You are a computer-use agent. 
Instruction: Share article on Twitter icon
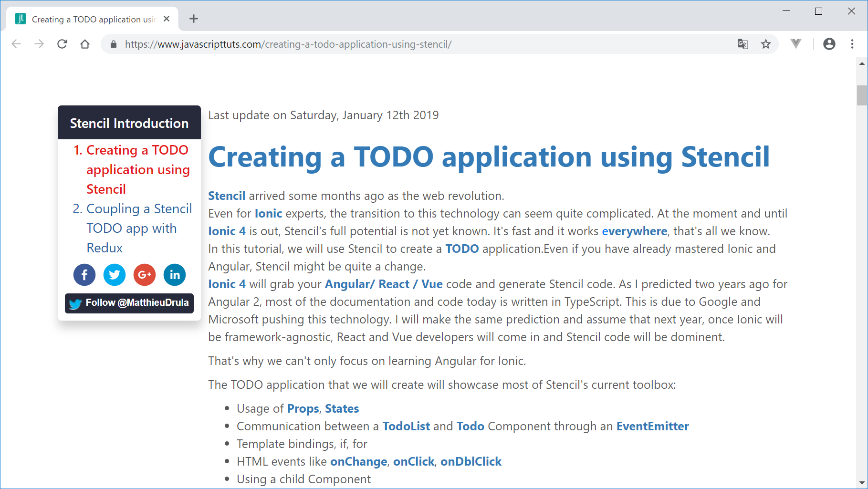[x=115, y=275]
